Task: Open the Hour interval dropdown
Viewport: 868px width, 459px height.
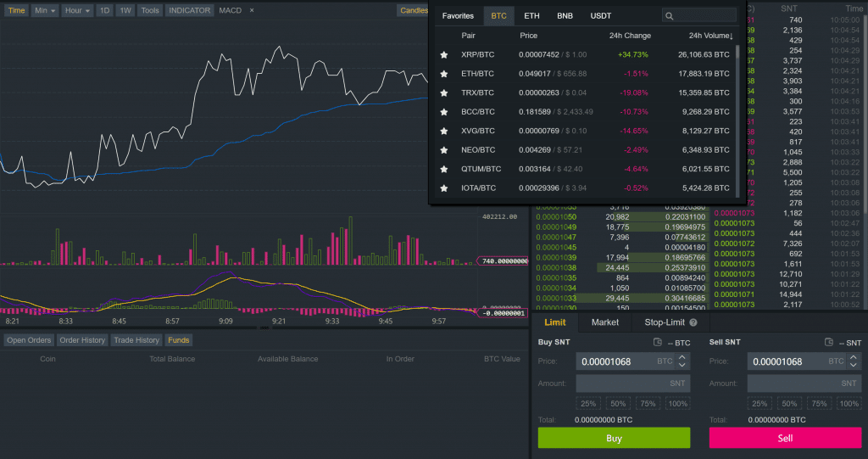Action: pyautogui.click(x=77, y=10)
